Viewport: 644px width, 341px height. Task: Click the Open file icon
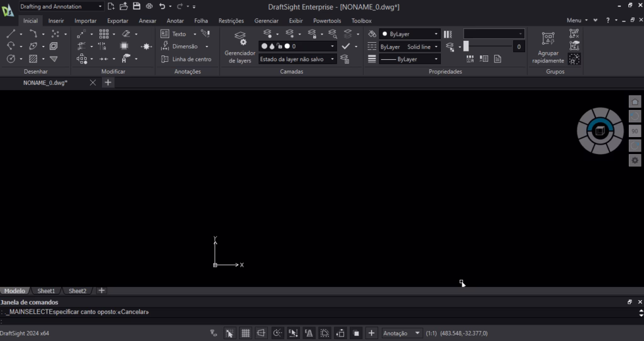pyautogui.click(x=124, y=6)
